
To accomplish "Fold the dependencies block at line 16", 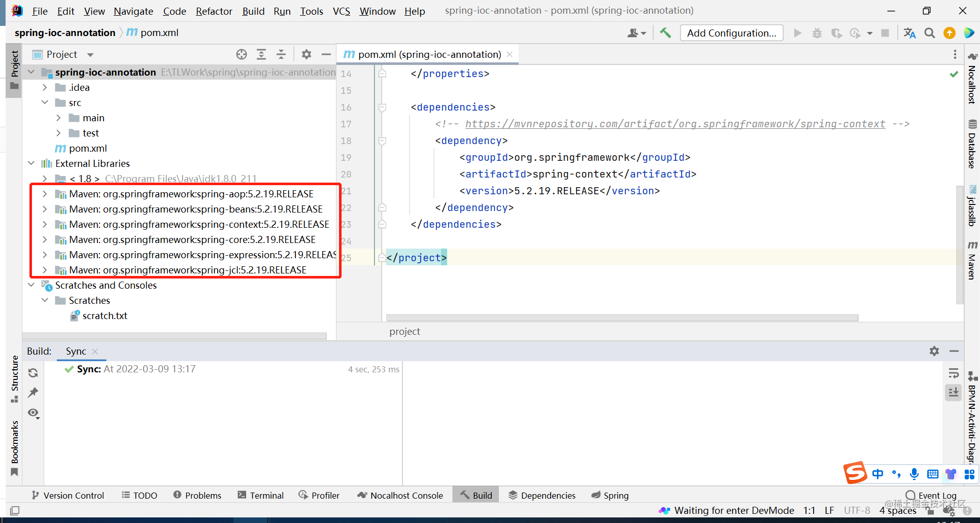I will pyautogui.click(x=383, y=107).
